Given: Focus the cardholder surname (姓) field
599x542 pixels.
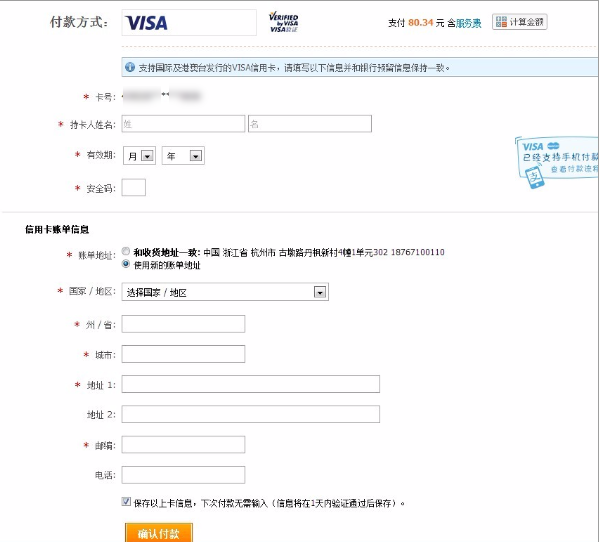Looking at the screenshot, I should pos(183,124).
